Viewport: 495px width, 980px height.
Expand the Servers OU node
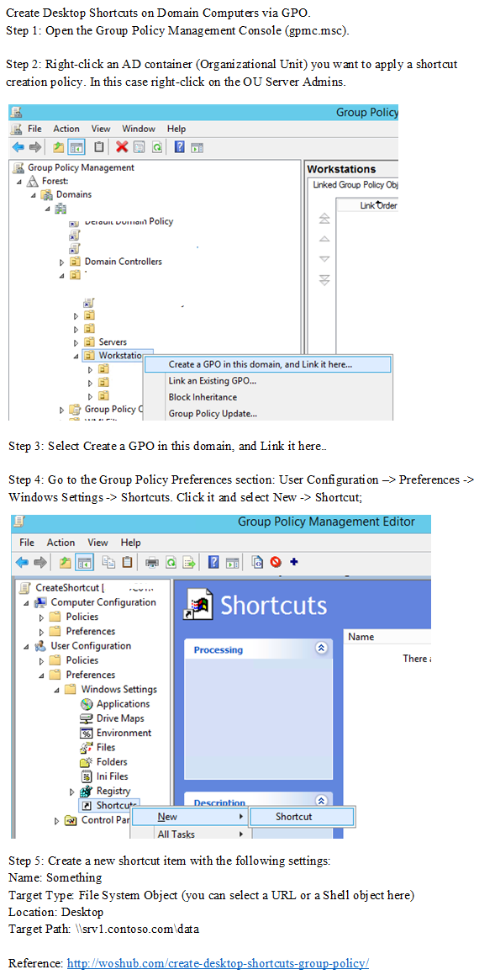coord(76,342)
